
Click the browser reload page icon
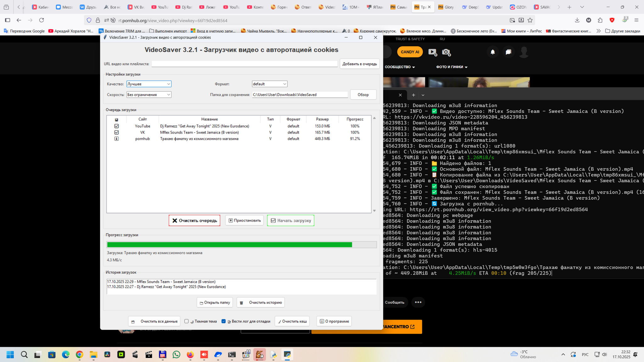point(42,20)
